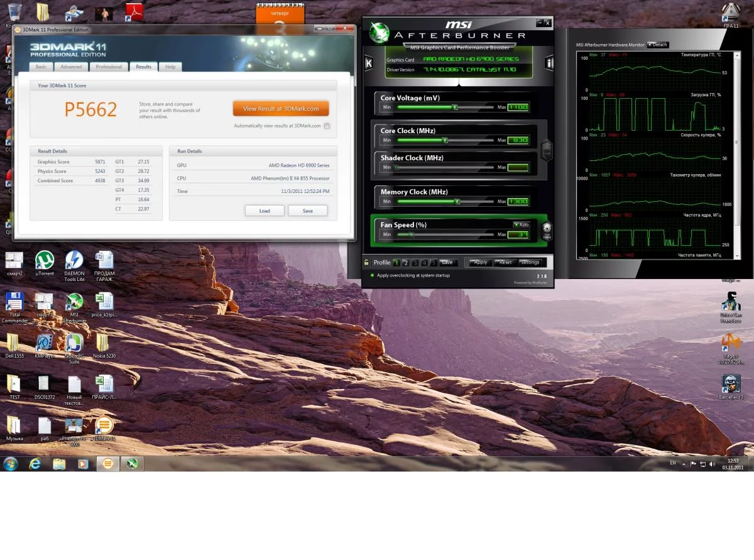Switch to the Advanced tab in 3DMark
This screenshot has width=754, height=560.
[71, 67]
